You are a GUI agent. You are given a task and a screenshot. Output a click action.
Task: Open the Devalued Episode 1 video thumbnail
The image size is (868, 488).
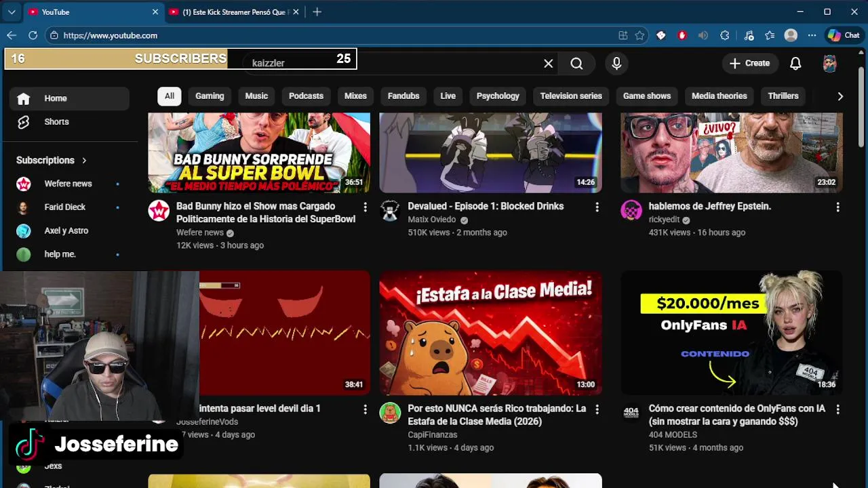490,152
